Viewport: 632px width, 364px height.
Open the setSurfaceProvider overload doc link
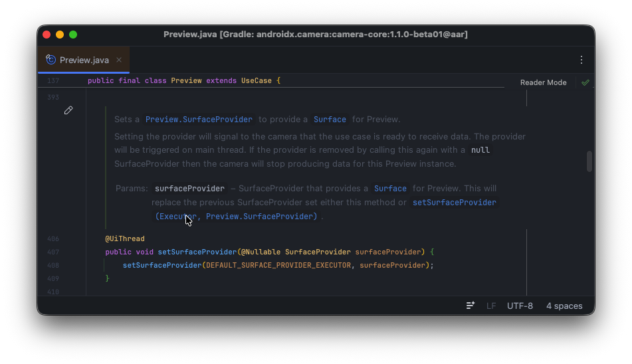[x=454, y=202]
